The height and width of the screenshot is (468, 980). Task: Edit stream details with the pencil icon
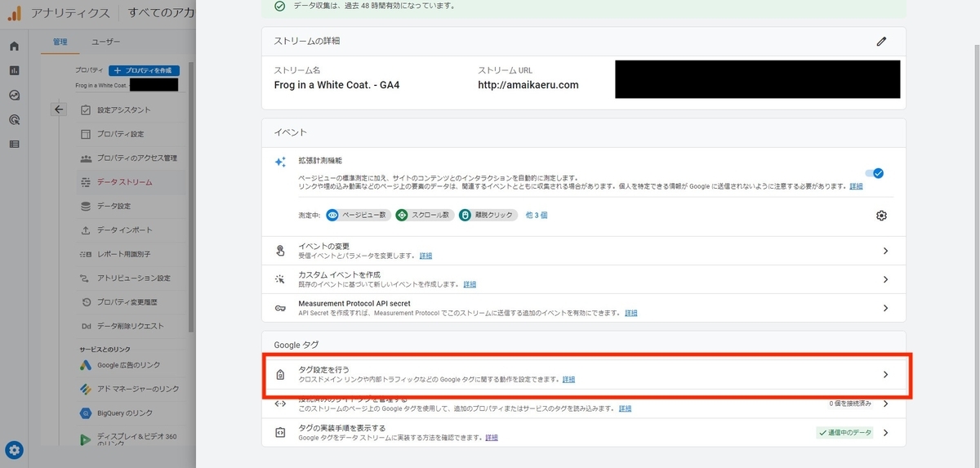(x=881, y=41)
